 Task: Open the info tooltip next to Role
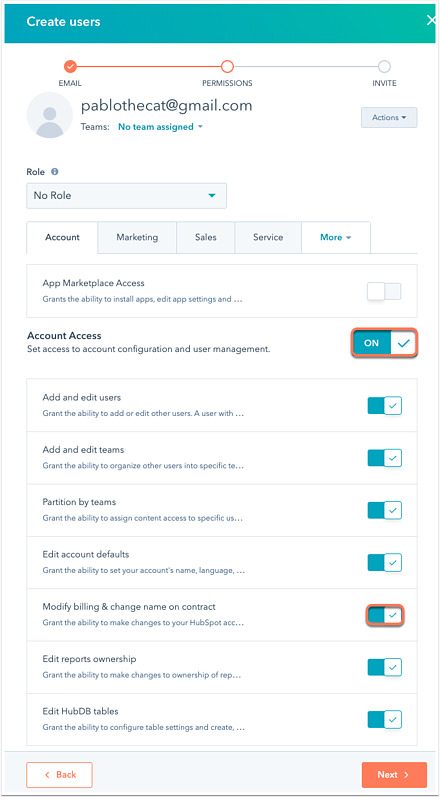54,172
